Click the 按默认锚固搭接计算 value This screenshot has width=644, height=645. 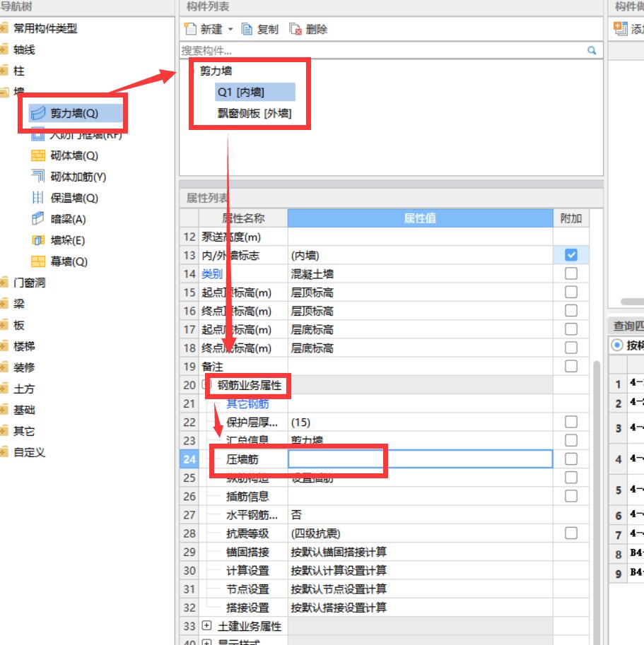coord(339,552)
